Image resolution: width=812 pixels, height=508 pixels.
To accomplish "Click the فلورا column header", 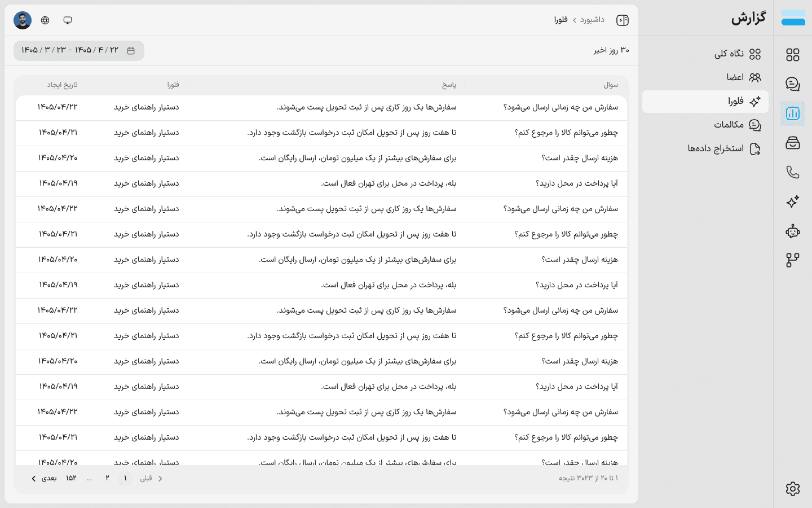I will pos(173,85).
